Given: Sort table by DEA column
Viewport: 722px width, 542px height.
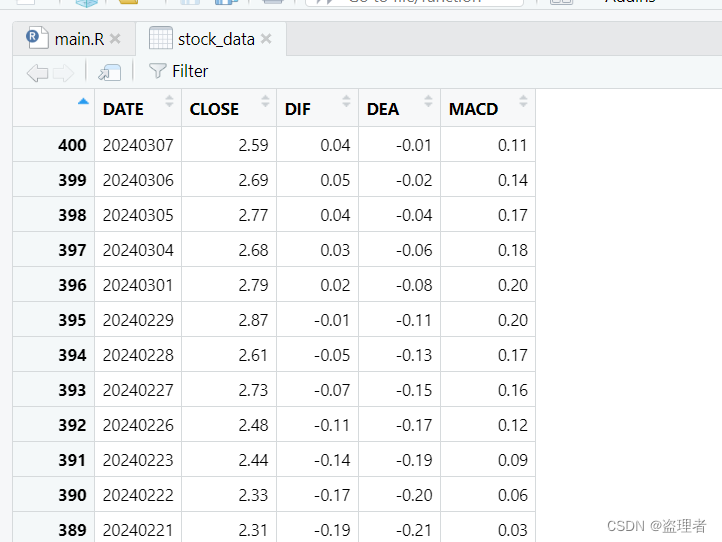Looking at the screenshot, I should coord(399,109).
